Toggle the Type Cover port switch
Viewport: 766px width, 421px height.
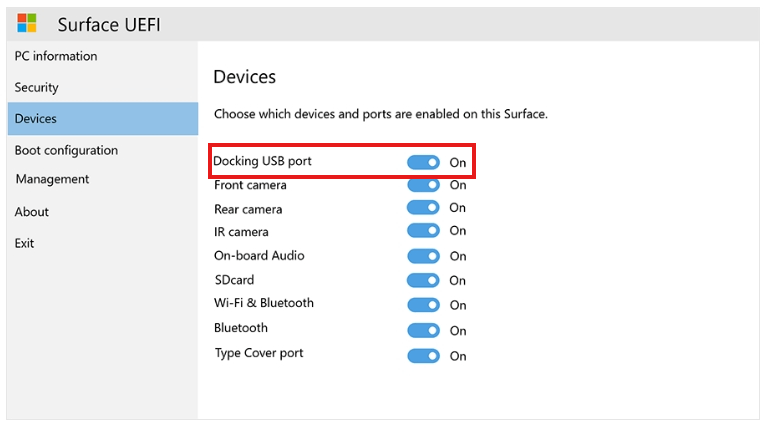(x=423, y=355)
